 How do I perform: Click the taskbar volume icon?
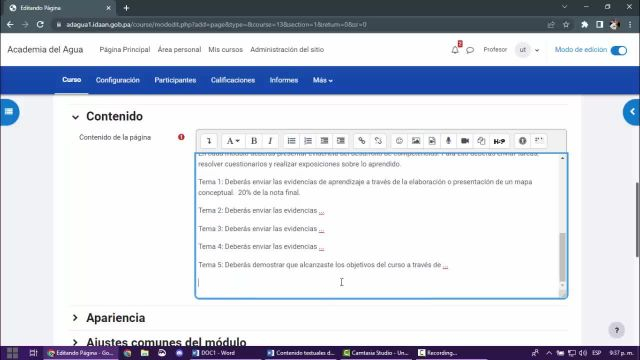tap(583, 353)
